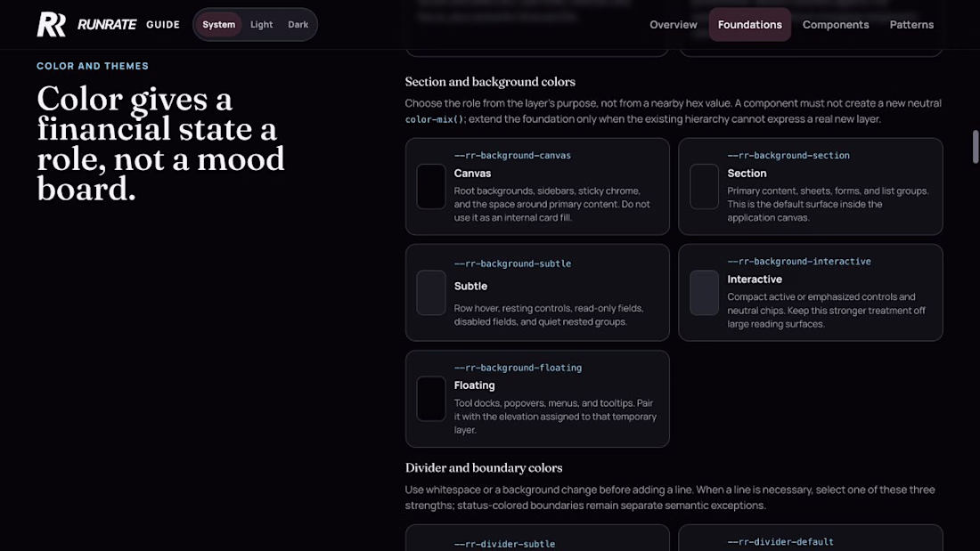
Task: Click the --rr-background-interactive token name
Action: (799, 262)
